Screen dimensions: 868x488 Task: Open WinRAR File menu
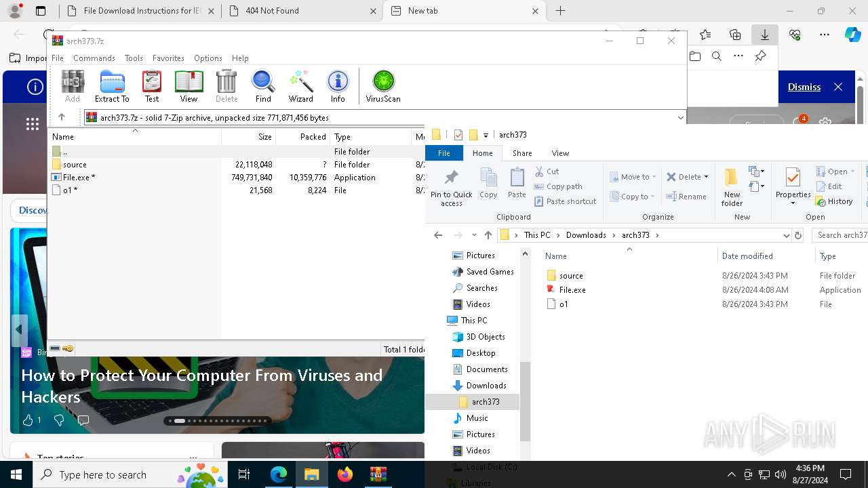58,58
